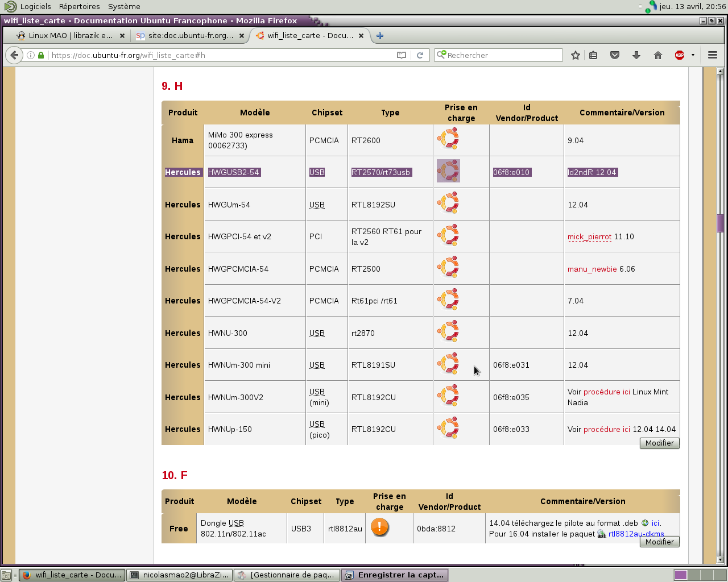The width and height of the screenshot is (728, 582).
Task: Save the page to Pocket
Action: coord(615,55)
